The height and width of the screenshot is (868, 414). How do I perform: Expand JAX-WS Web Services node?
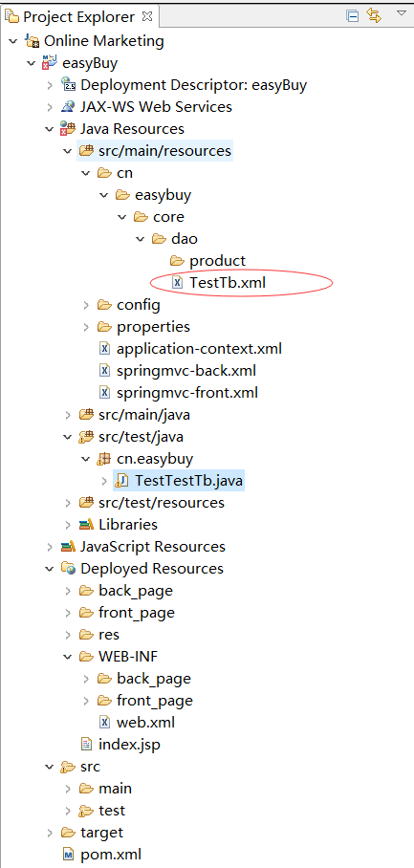click(x=51, y=107)
